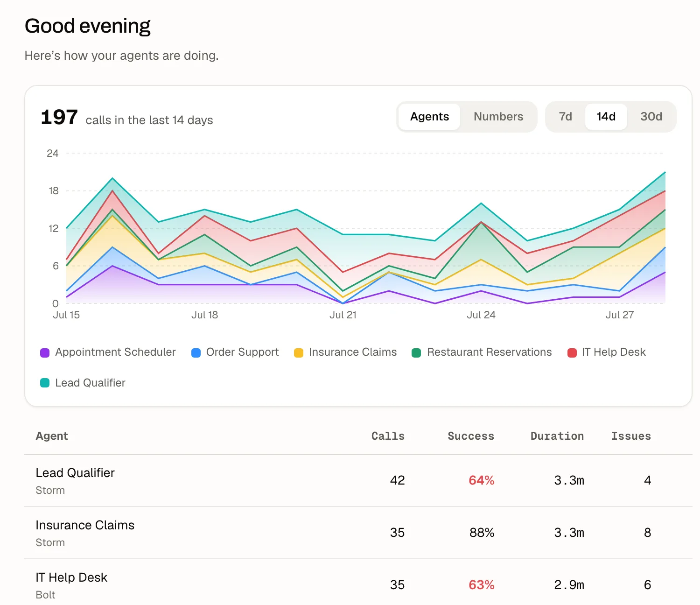The height and width of the screenshot is (605, 700).
Task: Click the 88% success rate for Insurance Claims
Action: (482, 533)
